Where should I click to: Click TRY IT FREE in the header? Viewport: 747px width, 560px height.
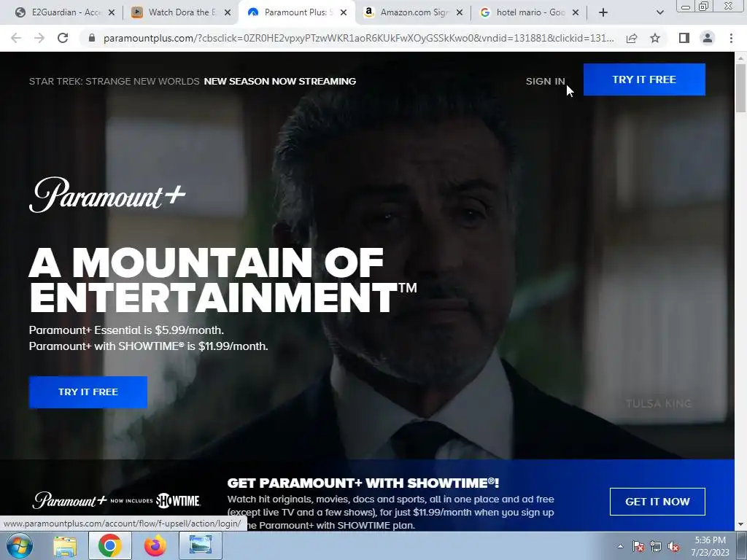(644, 79)
